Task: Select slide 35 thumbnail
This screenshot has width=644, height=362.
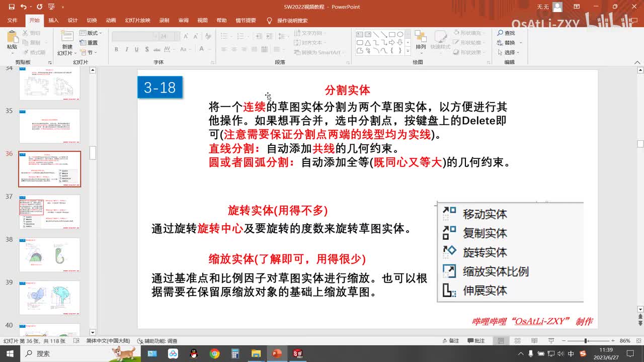Action: point(49,126)
